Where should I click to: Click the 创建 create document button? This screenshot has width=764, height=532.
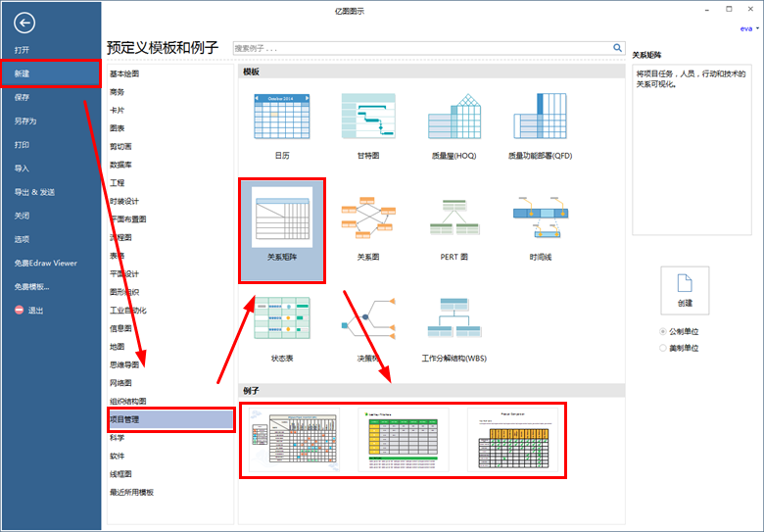coord(685,290)
